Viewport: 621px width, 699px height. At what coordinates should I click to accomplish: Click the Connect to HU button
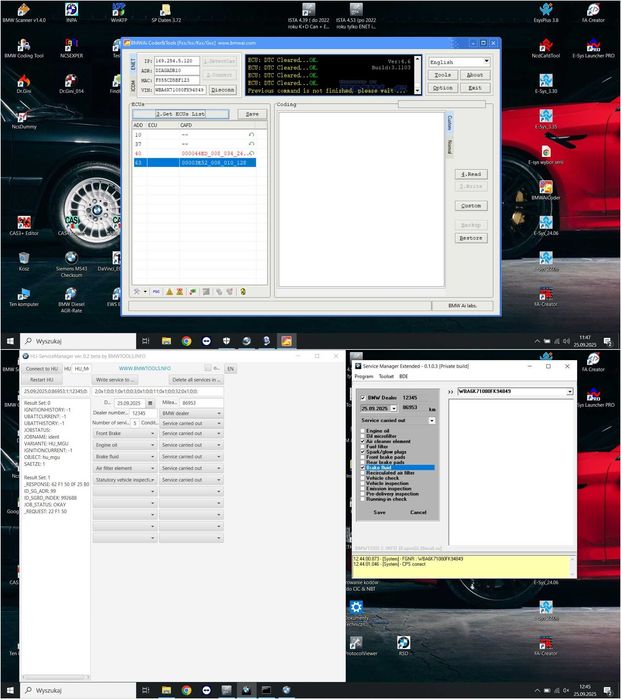(x=41, y=369)
